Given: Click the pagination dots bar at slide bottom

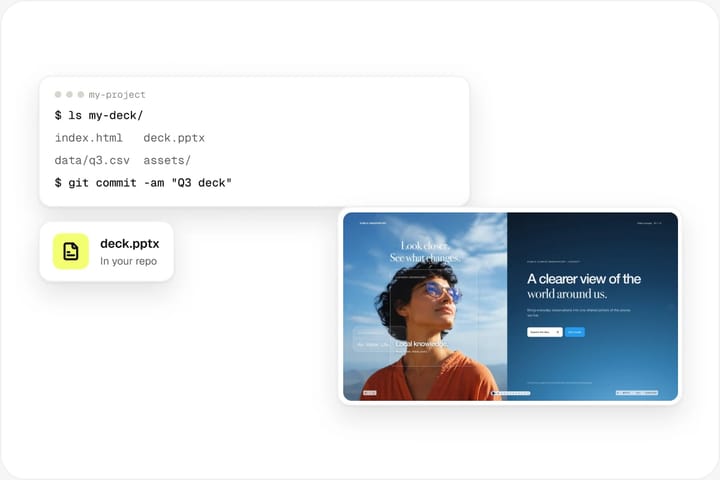Looking at the screenshot, I should point(511,393).
